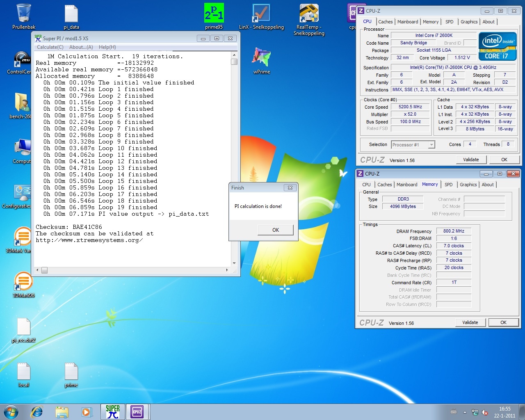This screenshot has height=420, width=525.
Task: Open the prime text file icon
Action: coord(71,374)
